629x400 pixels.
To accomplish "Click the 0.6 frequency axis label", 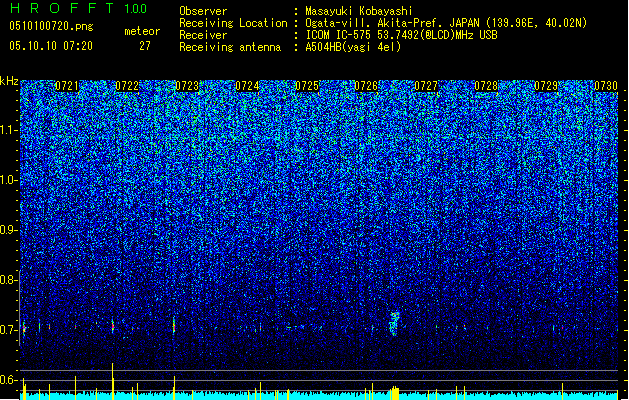I will [8, 380].
